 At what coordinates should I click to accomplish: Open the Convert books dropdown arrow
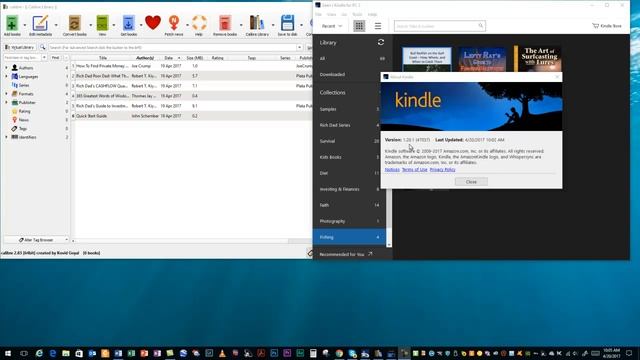point(91,25)
